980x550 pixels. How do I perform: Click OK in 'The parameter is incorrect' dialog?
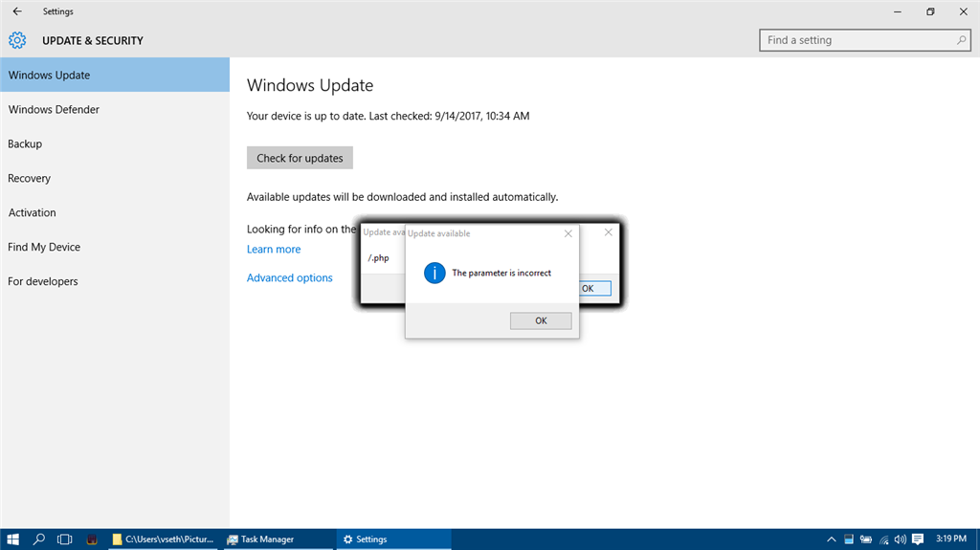(x=541, y=320)
